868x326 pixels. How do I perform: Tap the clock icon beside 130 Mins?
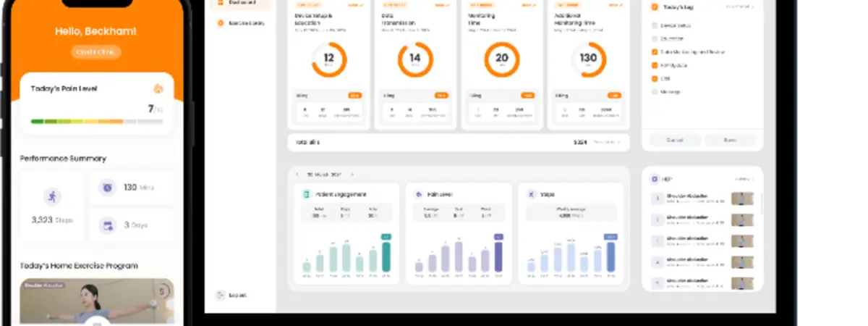[x=107, y=188]
